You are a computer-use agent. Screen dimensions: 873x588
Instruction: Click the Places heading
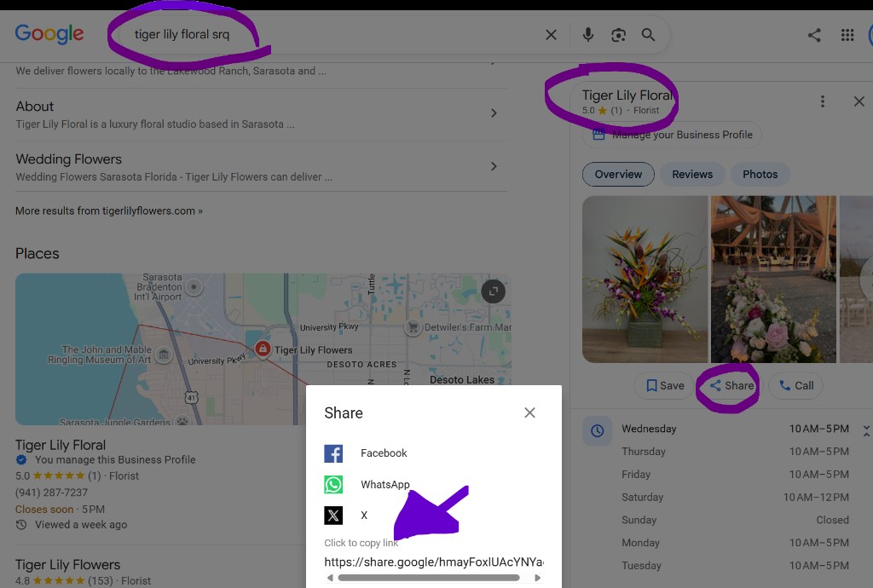tap(37, 253)
